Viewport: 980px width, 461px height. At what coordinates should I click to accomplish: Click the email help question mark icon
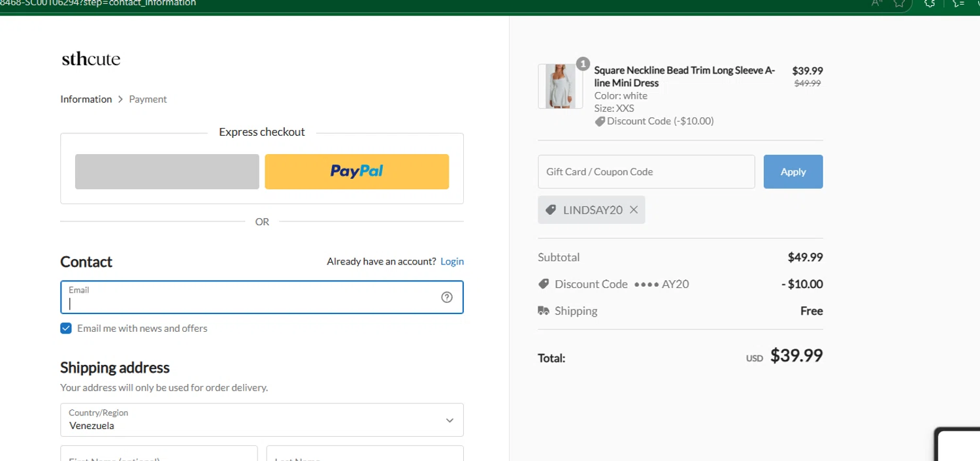[447, 297]
